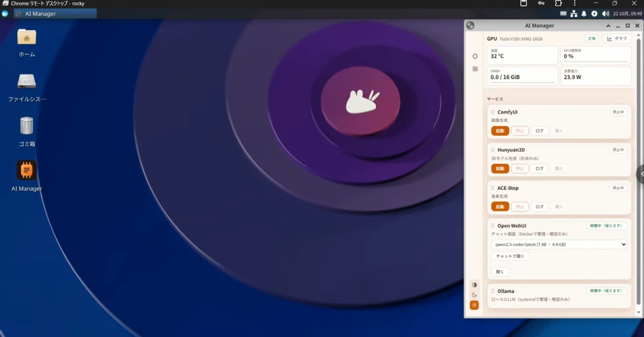
Task: Open the volume speaker icon in tray
Action: [x=606, y=13]
